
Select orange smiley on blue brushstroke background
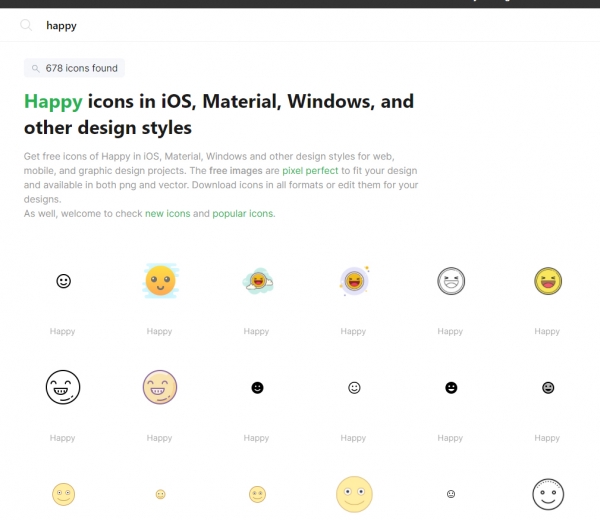[160, 281]
